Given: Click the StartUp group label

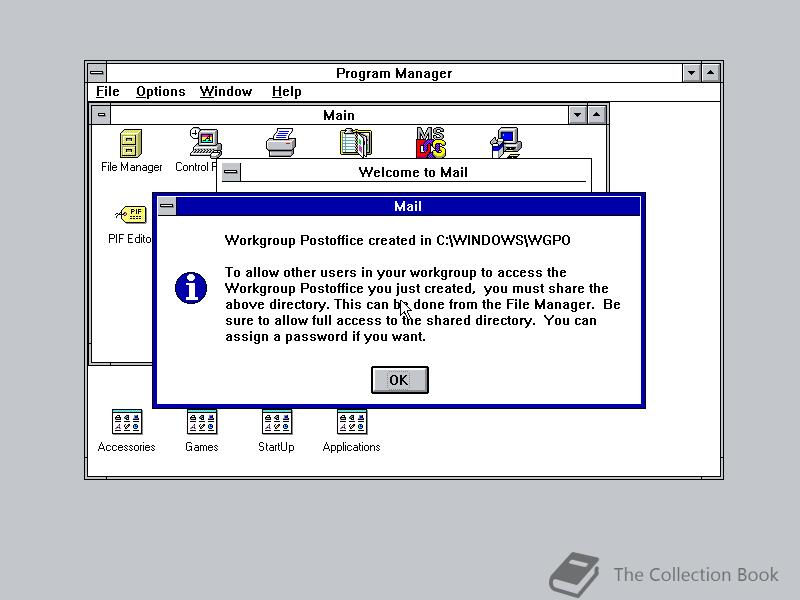Looking at the screenshot, I should click(x=276, y=447).
